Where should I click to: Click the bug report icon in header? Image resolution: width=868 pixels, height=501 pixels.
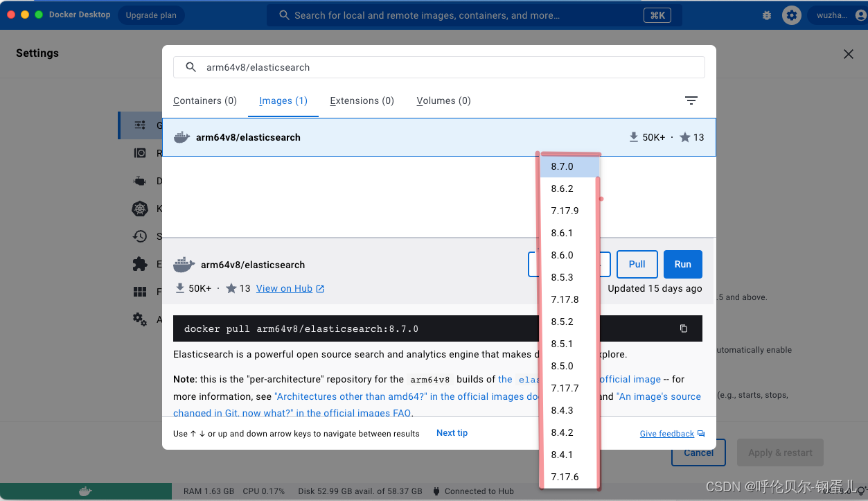[x=766, y=15]
